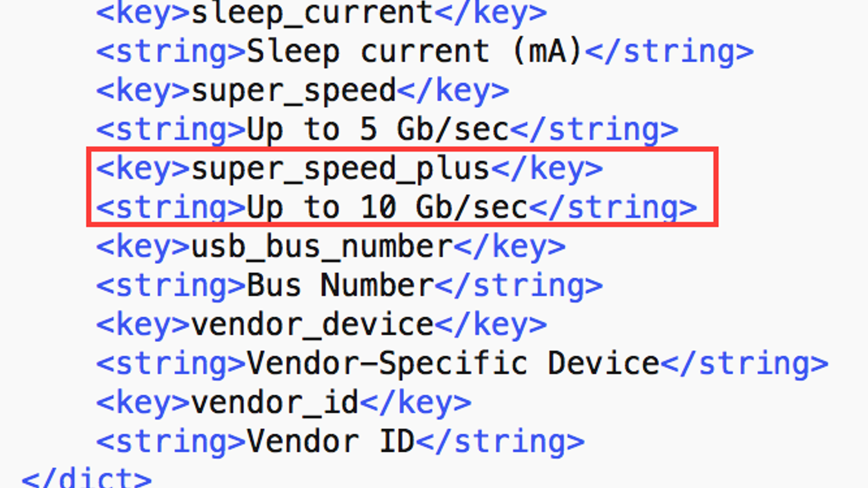Click the usb_bus_number key name
868x488 pixels.
(322, 247)
